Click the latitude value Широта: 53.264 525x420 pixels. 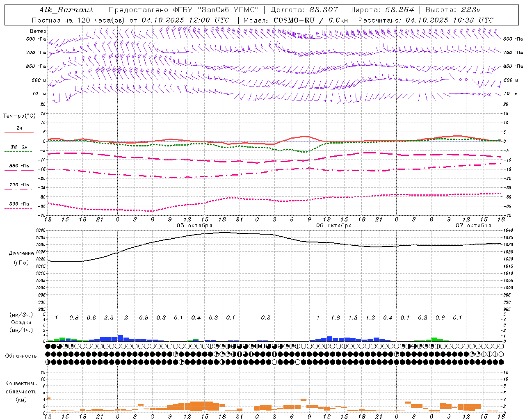coord(382,10)
